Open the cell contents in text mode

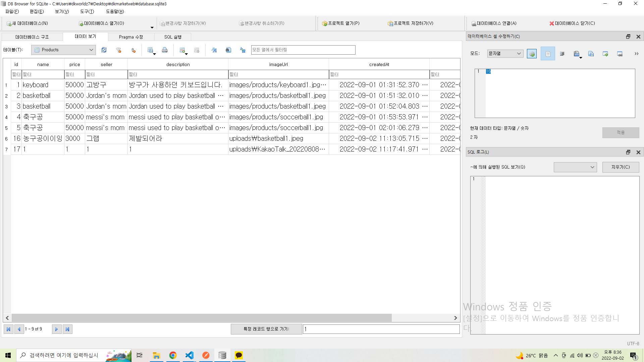click(x=548, y=54)
